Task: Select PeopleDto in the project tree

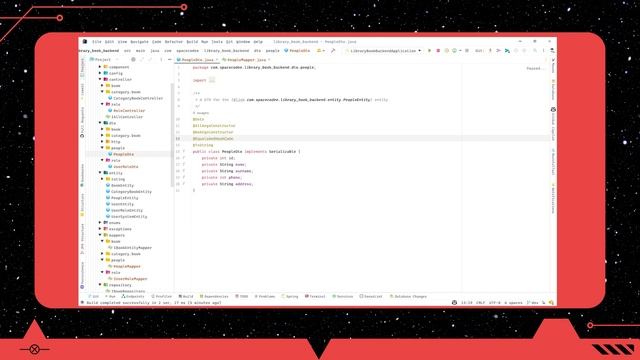Action: pos(123,154)
